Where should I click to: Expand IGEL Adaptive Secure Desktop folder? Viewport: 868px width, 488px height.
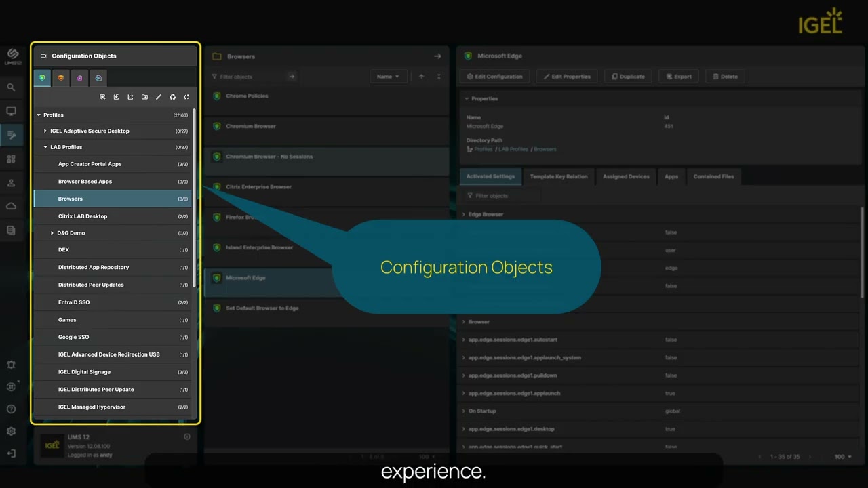click(45, 131)
